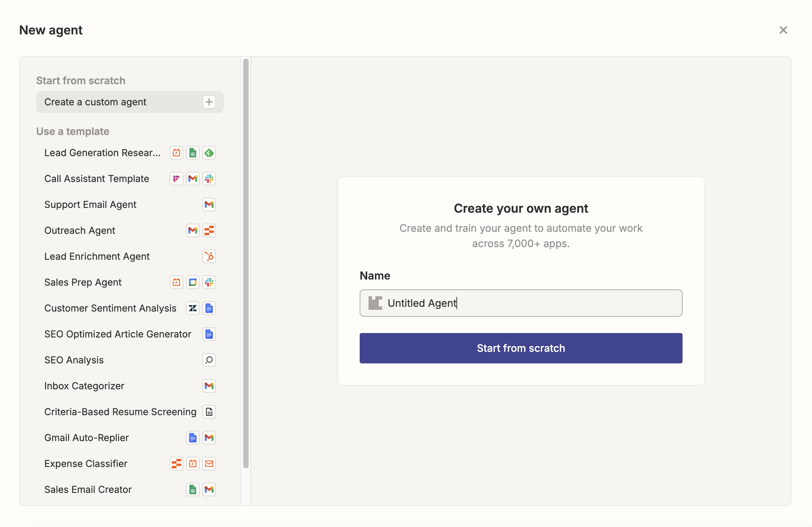
Task: Close the New agent dialog
Action: coord(783,30)
